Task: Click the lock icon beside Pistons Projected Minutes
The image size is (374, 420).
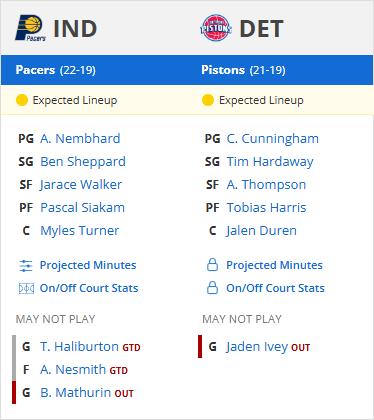Action: pyautogui.click(x=212, y=265)
